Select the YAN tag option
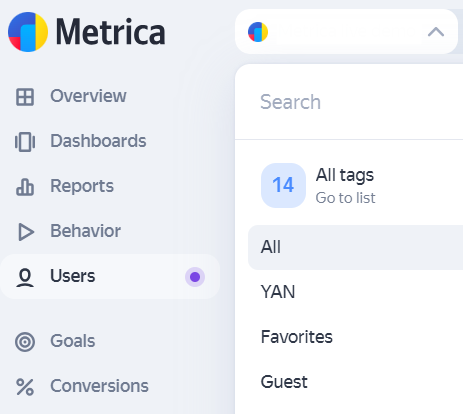 [355, 292]
